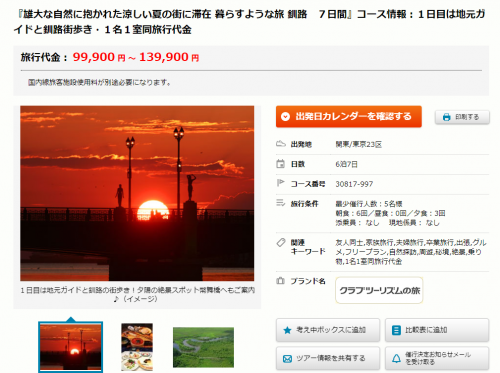Add tour to 比較表に追加

coord(437,330)
